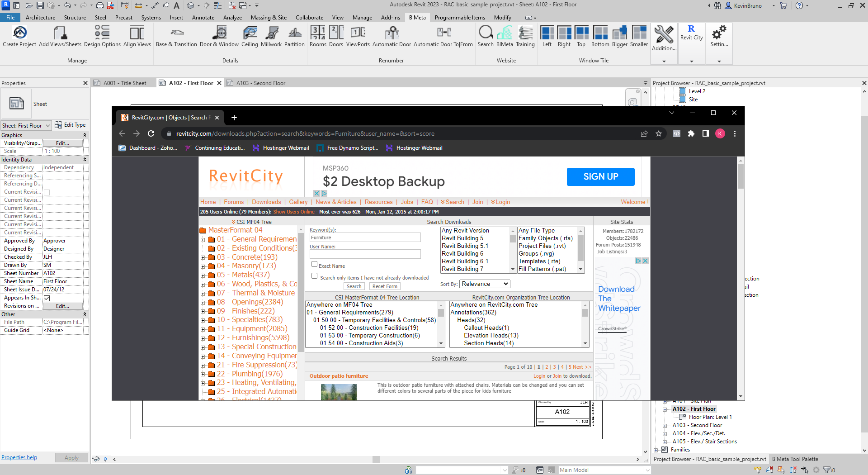Image resolution: width=868 pixels, height=475 pixels.
Task: Click the browser address bar URL
Action: (305, 133)
